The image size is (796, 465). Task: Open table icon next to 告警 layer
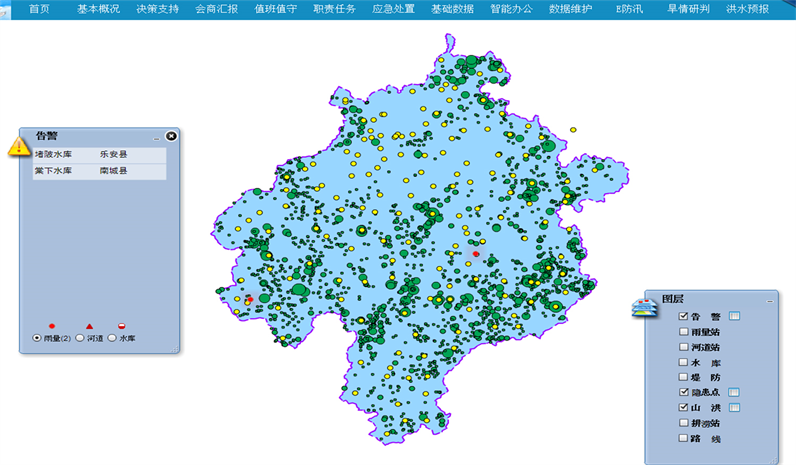(x=733, y=316)
